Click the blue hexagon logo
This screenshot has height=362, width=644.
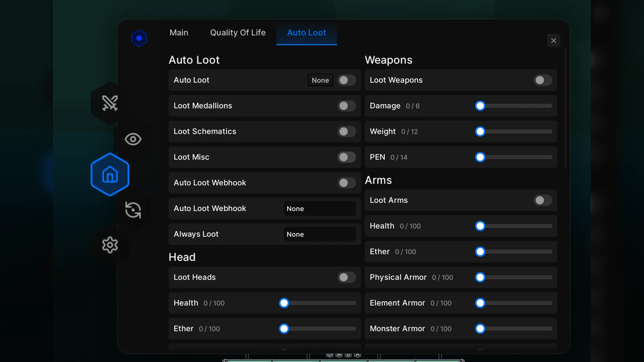(x=139, y=38)
